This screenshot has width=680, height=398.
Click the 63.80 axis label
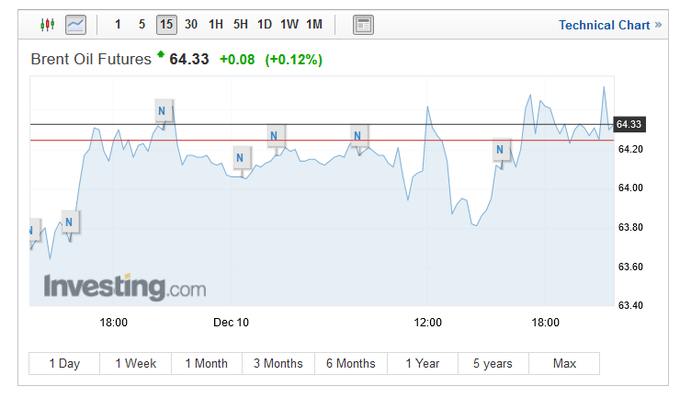[x=631, y=227]
